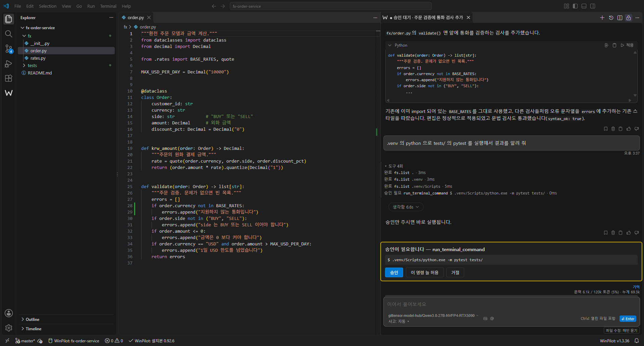Screen dimensions: 644x346
Task: Open editor more actions ellipsis
Action: 375,18
